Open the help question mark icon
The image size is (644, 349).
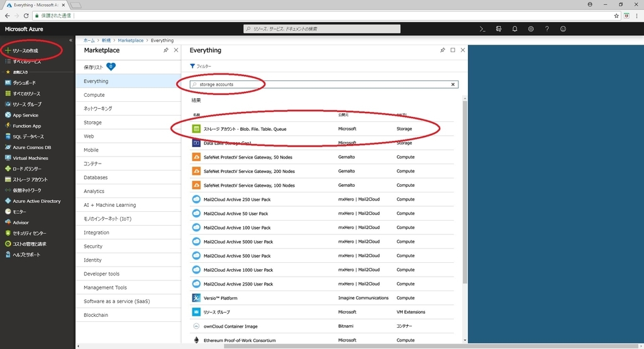tap(547, 29)
